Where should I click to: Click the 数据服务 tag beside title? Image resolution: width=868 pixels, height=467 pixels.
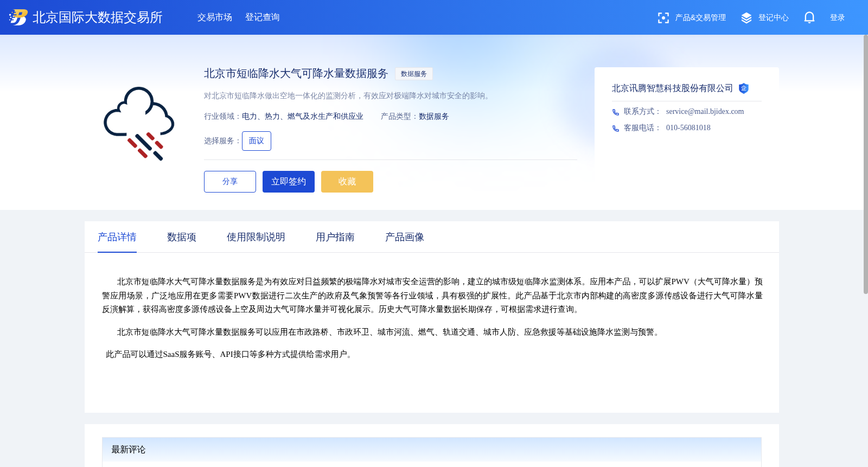[x=414, y=74]
